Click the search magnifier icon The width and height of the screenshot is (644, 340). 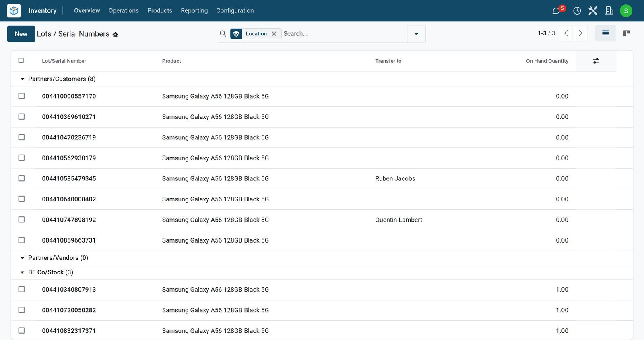pos(223,34)
